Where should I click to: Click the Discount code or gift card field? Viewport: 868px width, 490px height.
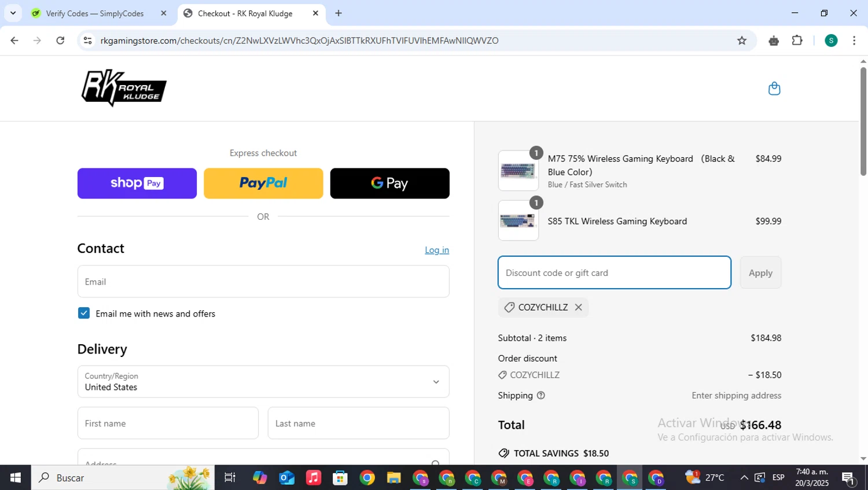click(615, 272)
